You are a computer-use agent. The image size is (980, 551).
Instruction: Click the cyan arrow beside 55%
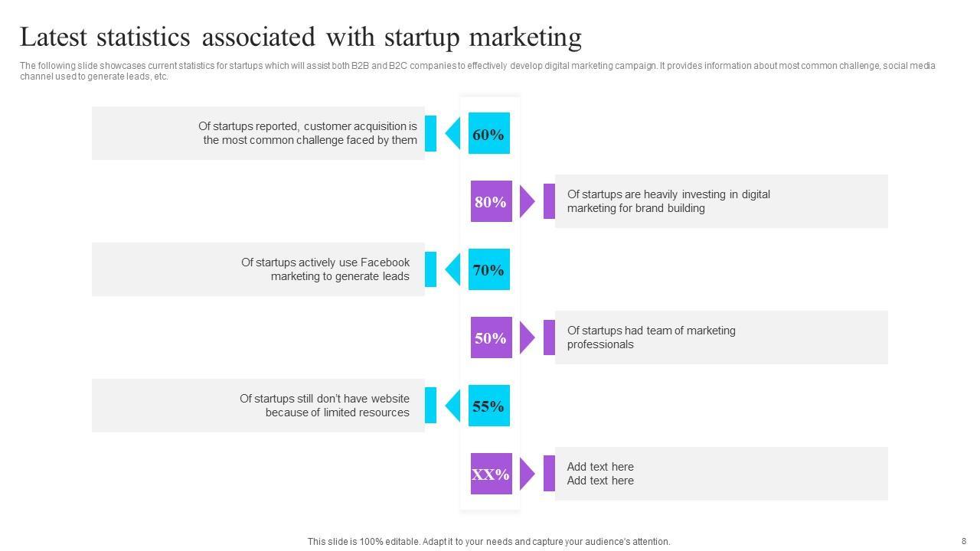(x=452, y=406)
